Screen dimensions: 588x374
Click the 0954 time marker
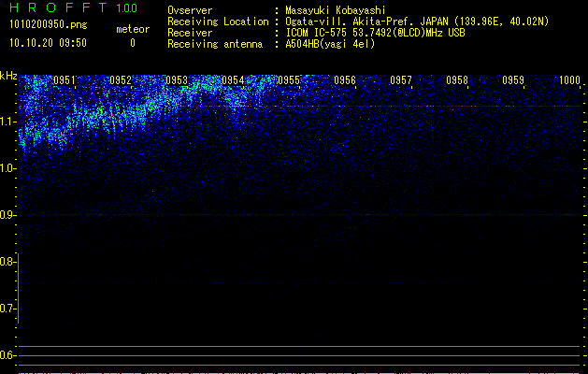pyautogui.click(x=233, y=80)
